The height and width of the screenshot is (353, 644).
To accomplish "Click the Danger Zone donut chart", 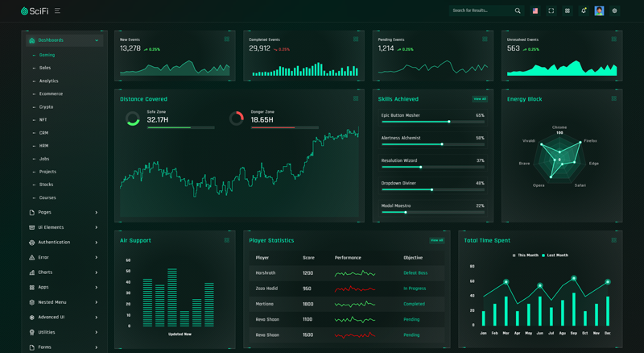I will pyautogui.click(x=237, y=118).
